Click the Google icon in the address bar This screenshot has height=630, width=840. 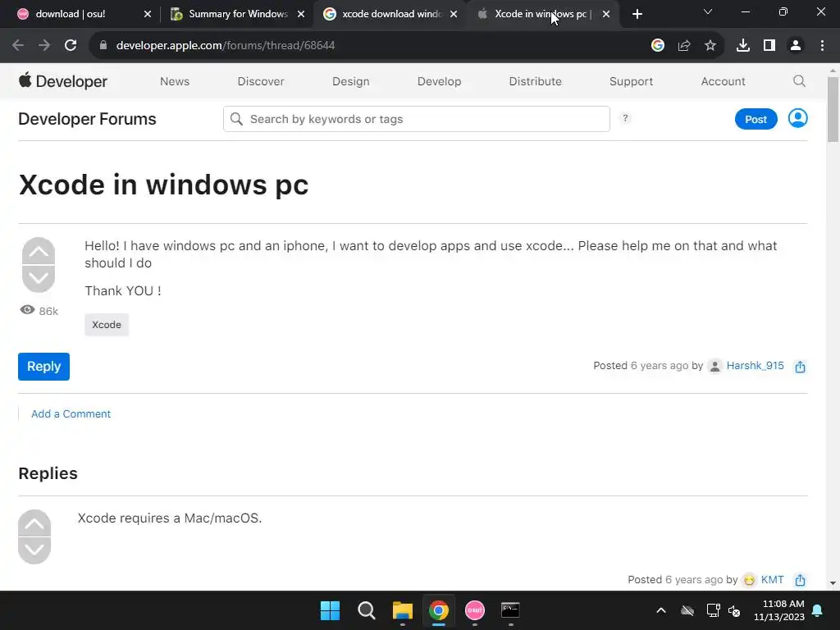click(658, 46)
